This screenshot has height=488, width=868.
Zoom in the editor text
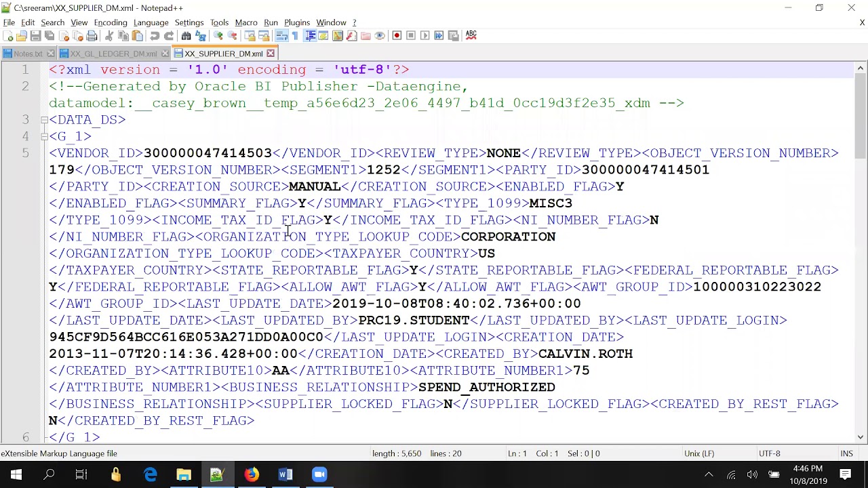click(218, 35)
